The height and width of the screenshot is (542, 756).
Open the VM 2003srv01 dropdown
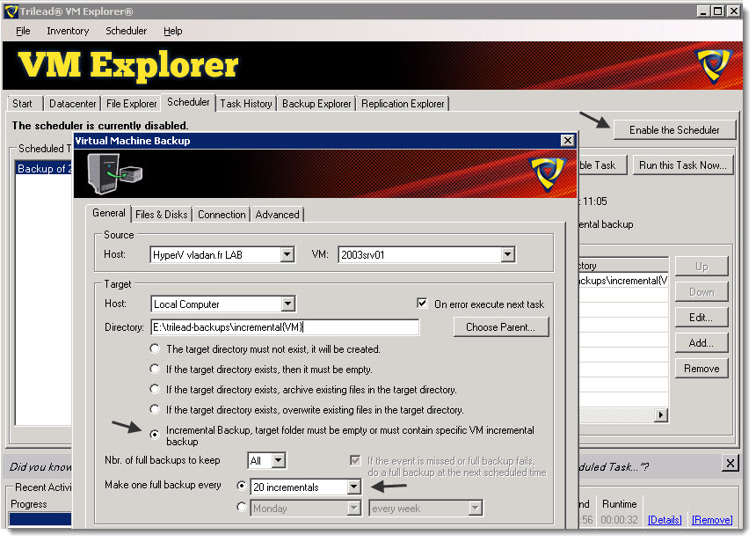pos(508,254)
